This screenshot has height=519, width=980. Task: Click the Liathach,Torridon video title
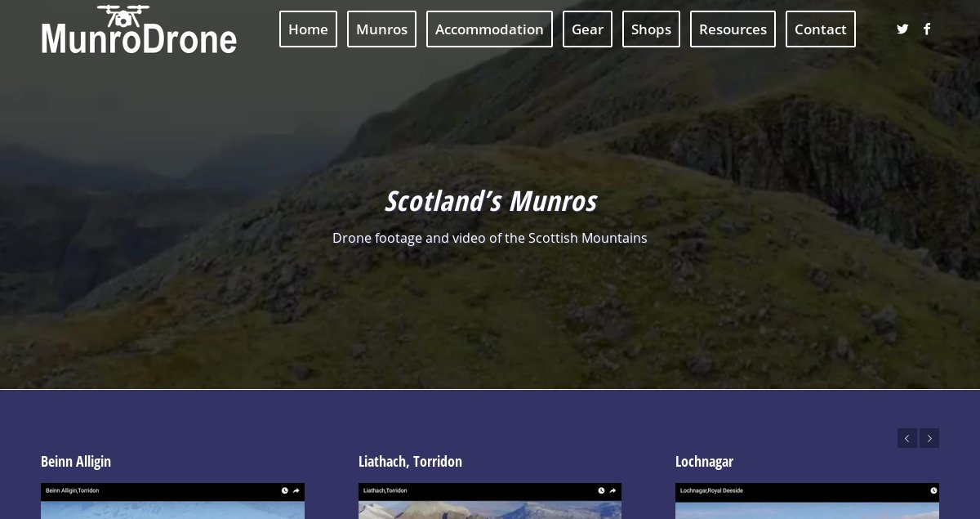click(x=385, y=490)
